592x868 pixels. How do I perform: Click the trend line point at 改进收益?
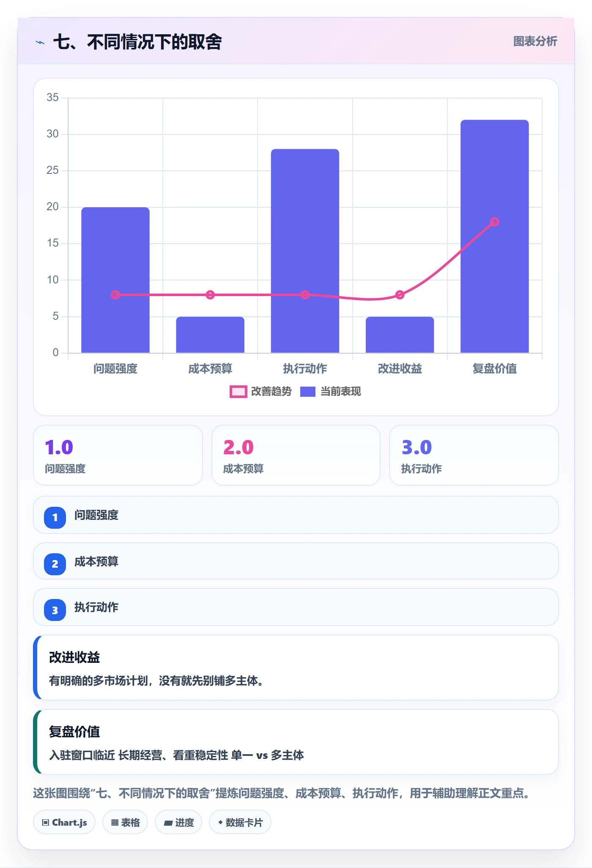click(400, 295)
